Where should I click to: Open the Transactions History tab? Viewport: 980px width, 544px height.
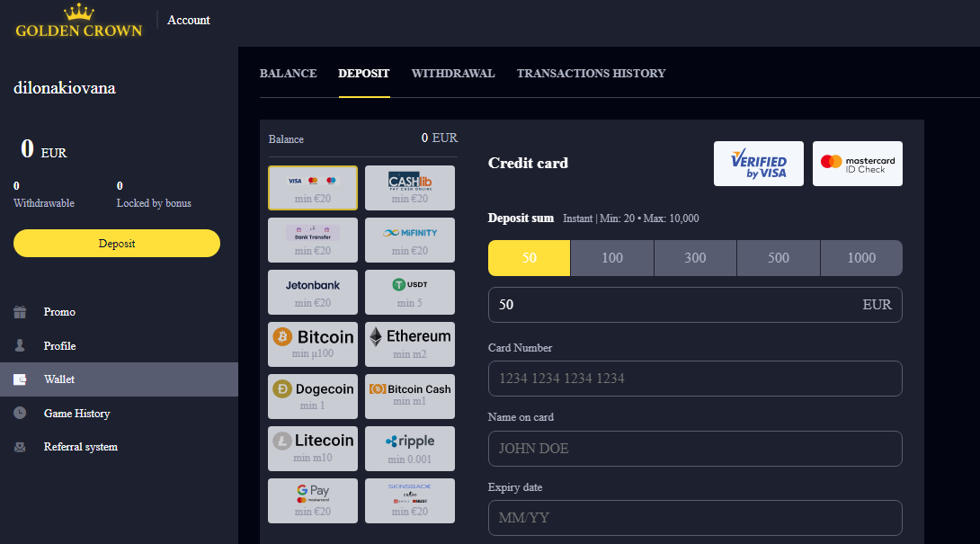(591, 74)
